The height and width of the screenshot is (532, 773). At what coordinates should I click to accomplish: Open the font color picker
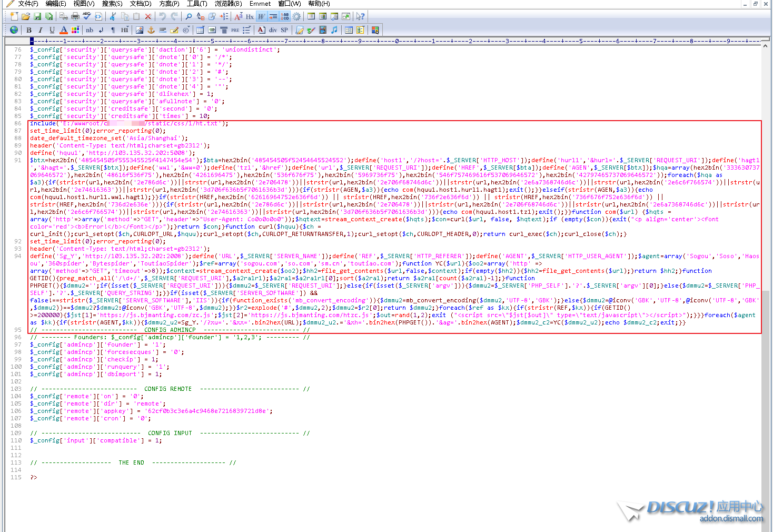click(x=64, y=30)
